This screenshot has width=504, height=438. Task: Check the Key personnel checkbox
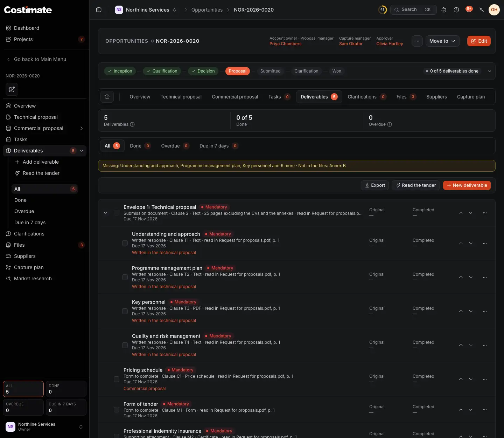(x=125, y=311)
